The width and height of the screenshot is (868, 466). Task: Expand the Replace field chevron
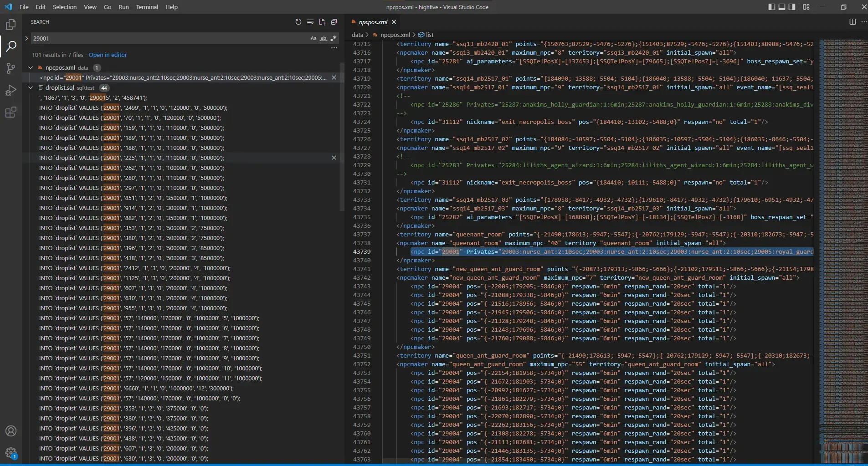pyautogui.click(x=26, y=38)
